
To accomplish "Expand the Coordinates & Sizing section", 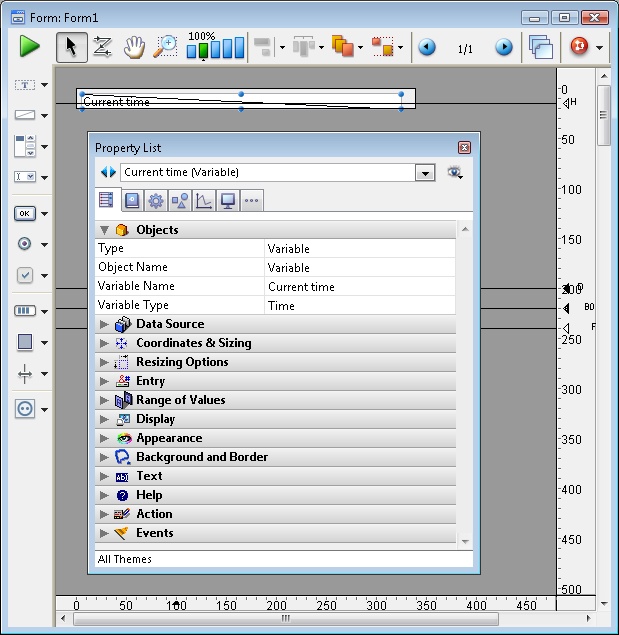I will click(104, 343).
